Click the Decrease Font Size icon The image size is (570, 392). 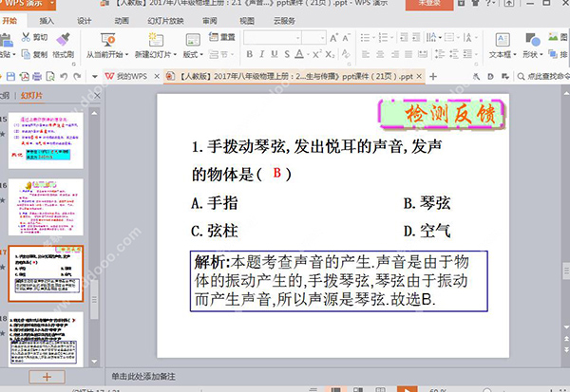tap(346, 38)
